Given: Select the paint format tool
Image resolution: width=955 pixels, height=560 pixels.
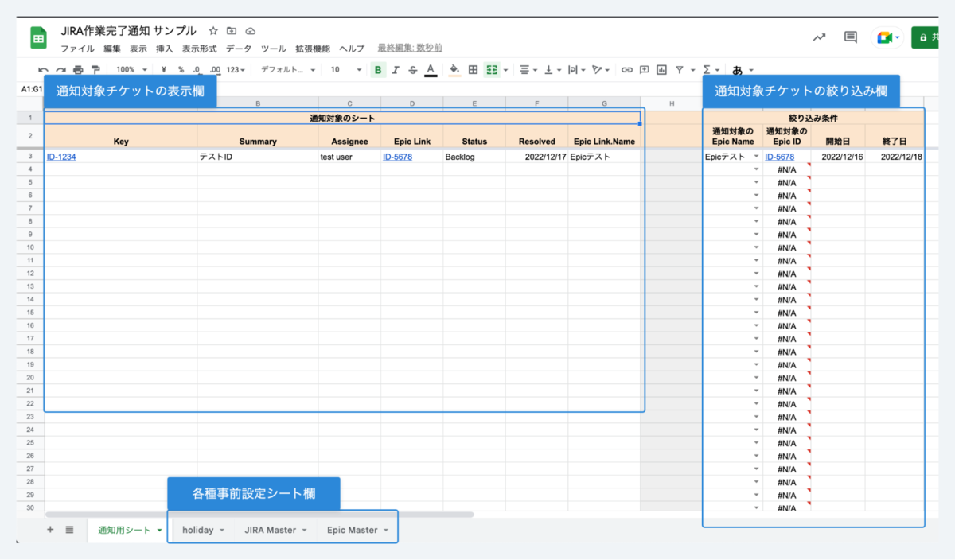Looking at the screenshot, I should coord(95,70).
